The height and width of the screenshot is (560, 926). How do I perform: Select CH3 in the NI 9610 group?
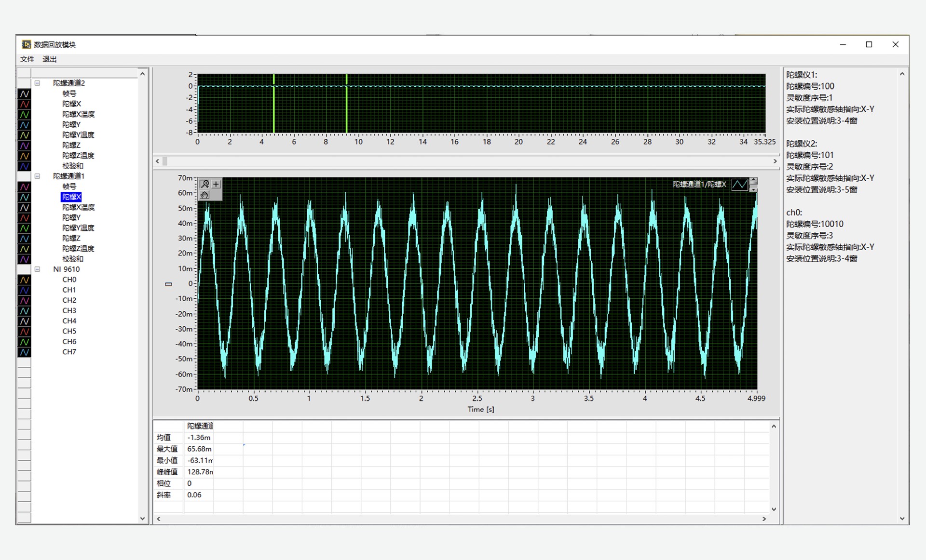[69, 310]
